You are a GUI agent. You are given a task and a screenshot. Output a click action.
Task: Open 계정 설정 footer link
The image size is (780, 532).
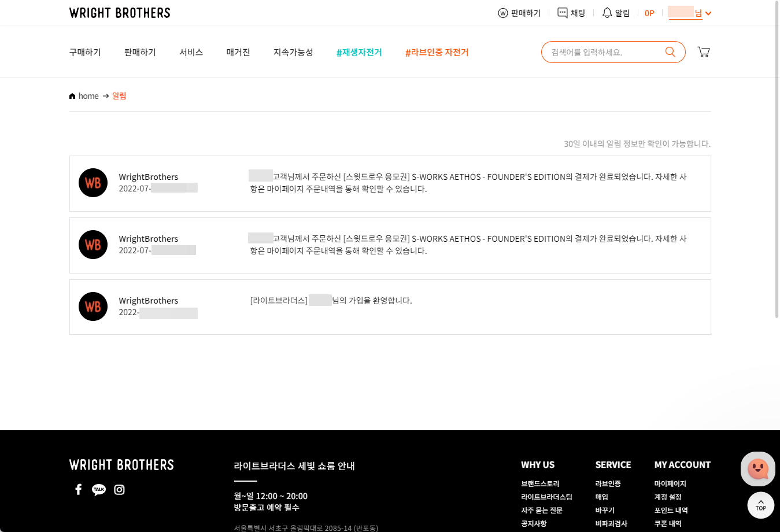(668, 497)
